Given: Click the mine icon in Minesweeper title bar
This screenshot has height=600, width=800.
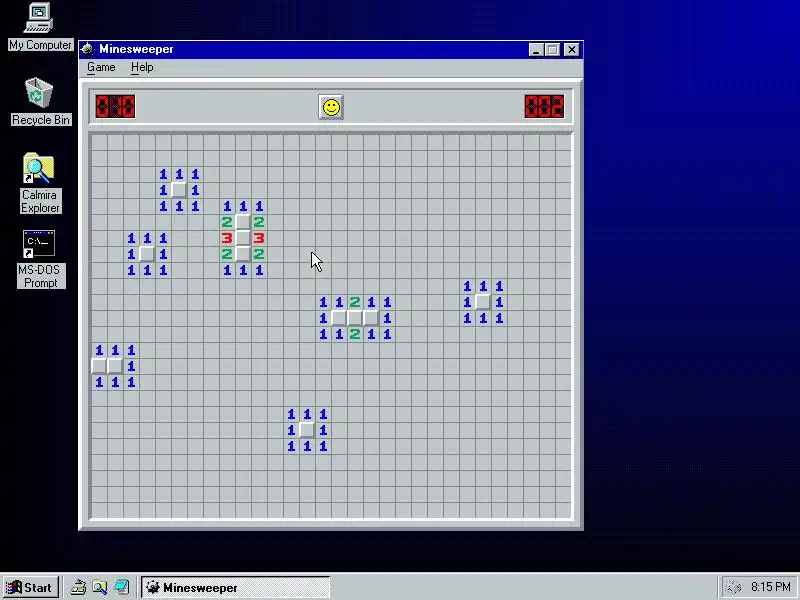Looking at the screenshot, I should [x=88, y=49].
